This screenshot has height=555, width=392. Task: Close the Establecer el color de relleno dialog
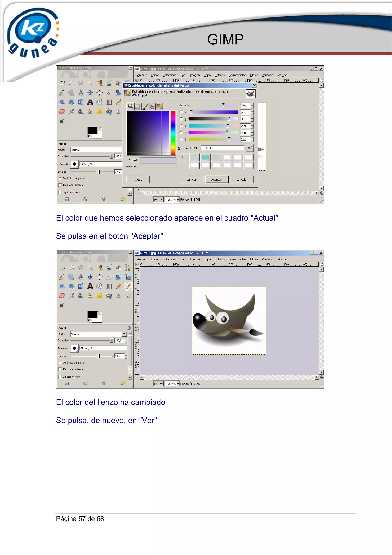(254, 85)
